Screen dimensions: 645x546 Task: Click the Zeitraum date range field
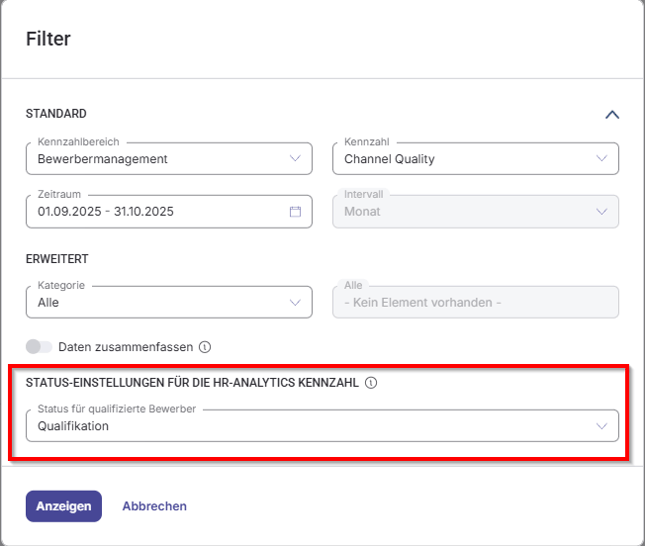pyautogui.click(x=150, y=212)
